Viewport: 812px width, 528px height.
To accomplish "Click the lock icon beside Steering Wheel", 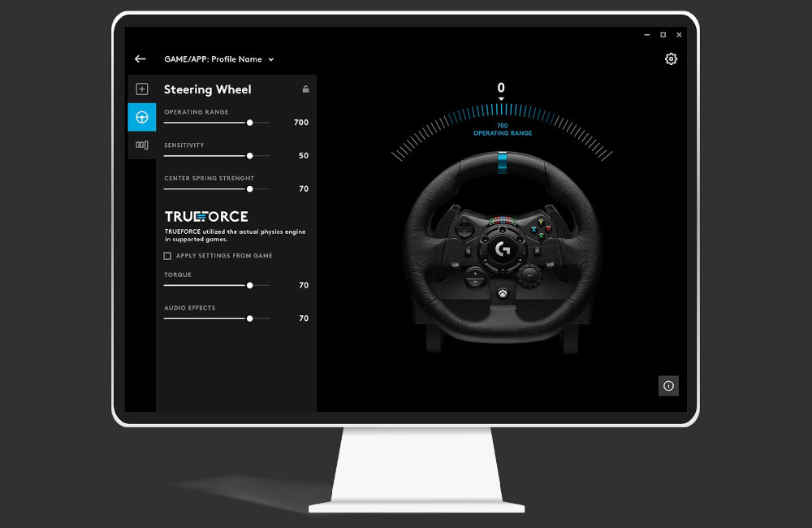I will click(305, 89).
